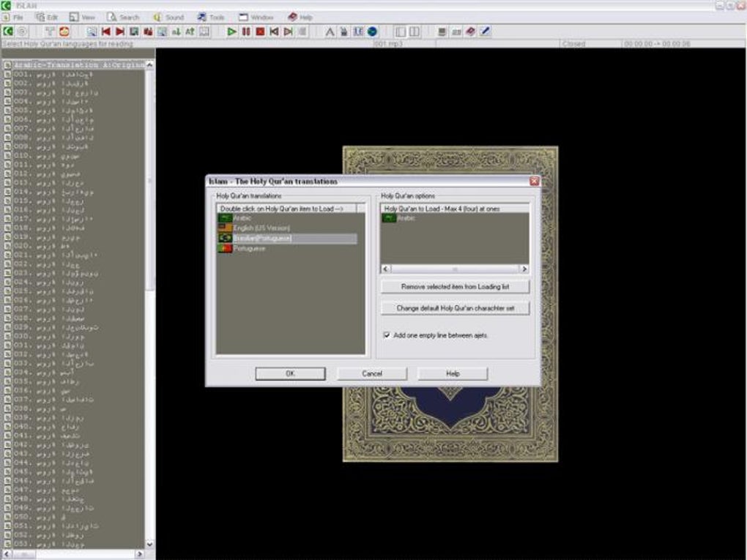Screen dimensions: 747x560
Task: Click the grey circle icon beside the crescent
Action: click(x=22, y=31)
